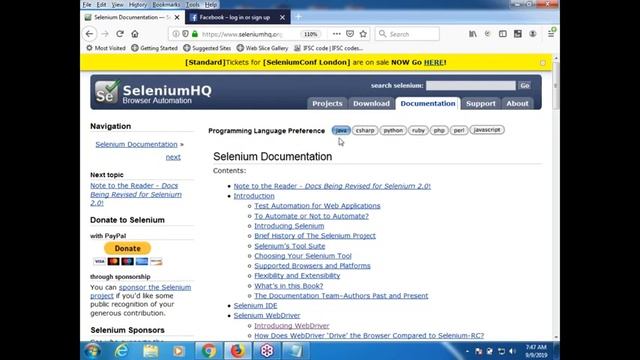Viewport: 640px width, 360px height.
Task: Select csharp language preference
Action: point(365,130)
